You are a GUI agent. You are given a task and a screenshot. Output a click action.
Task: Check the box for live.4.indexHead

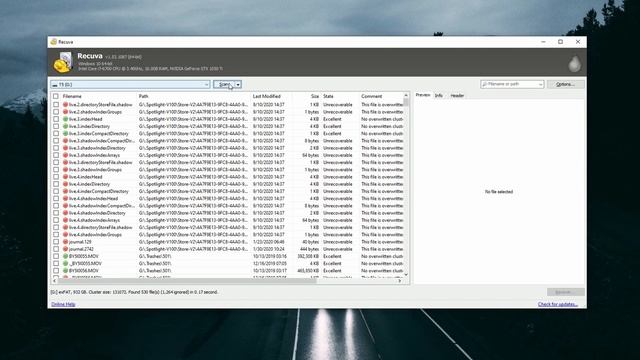click(x=56, y=177)
